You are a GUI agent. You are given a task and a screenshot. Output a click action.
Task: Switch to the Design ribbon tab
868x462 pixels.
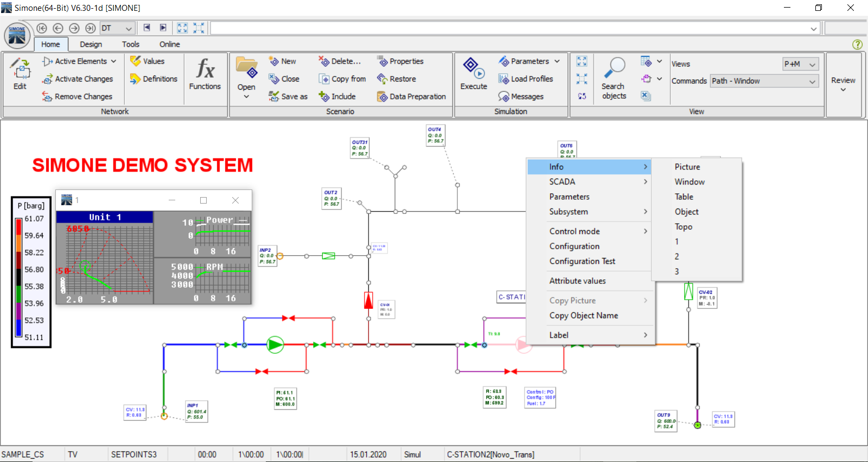(x=91, y=45)
